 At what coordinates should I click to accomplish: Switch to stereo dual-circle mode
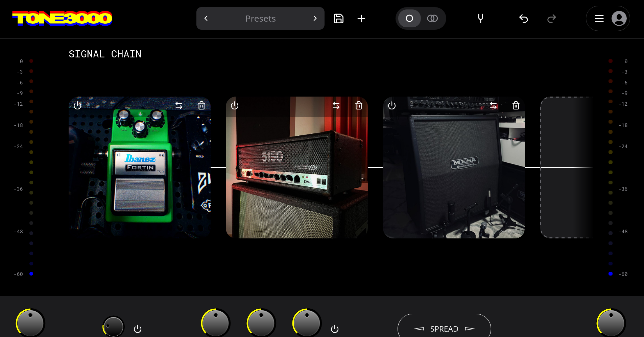point(432,19)
